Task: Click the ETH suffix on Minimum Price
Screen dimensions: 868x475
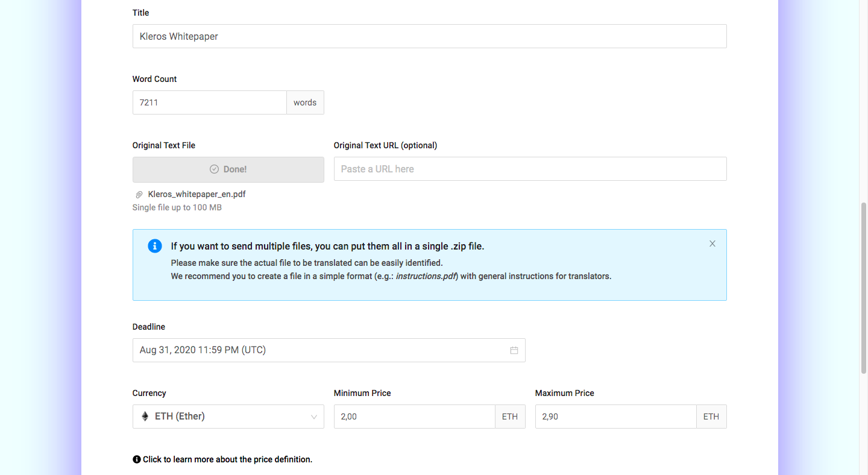Action: click(510, 417)
